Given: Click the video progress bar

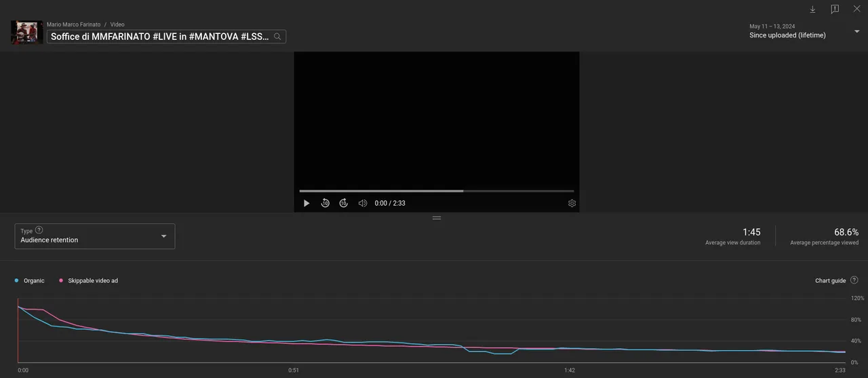Looking at the screenshot, I should [x=437, y=191].
